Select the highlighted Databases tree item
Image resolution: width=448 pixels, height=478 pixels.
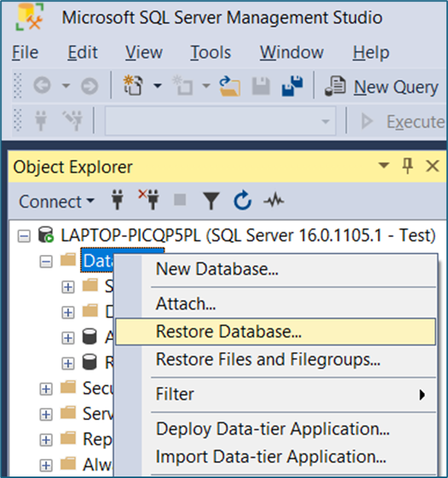98,261
